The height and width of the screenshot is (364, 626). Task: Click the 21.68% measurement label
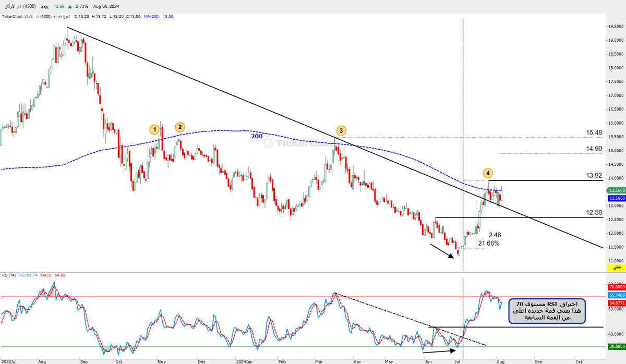tap(488, 244)
